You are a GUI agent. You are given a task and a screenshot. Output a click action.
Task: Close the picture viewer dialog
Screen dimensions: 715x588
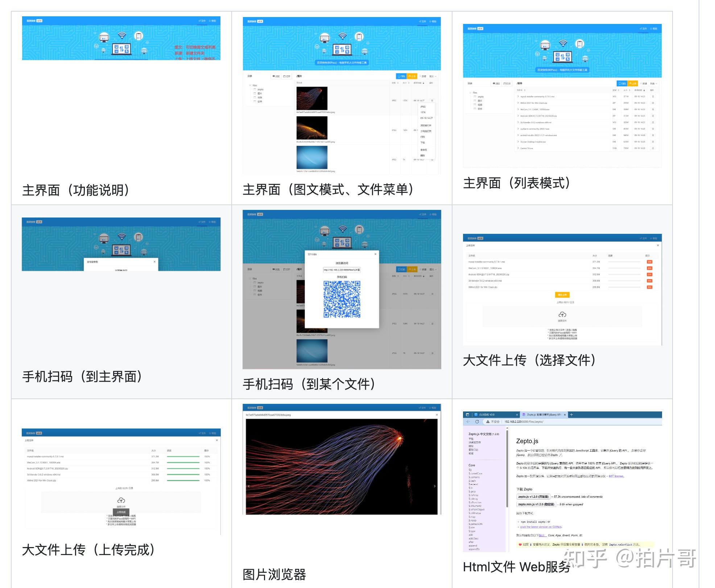point(437,415)
